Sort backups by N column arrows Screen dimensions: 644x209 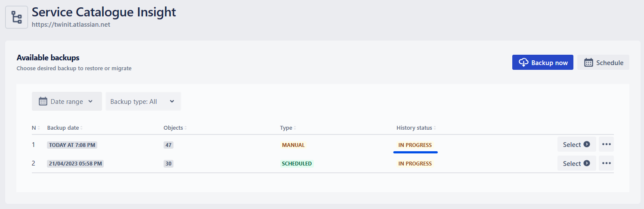coord(39,128)
